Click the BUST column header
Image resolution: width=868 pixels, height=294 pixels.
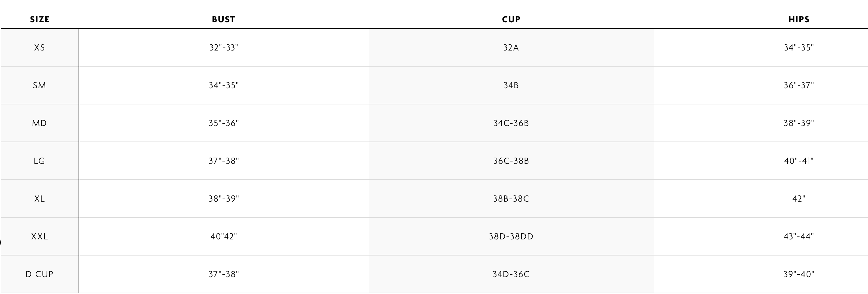[224, 20]
